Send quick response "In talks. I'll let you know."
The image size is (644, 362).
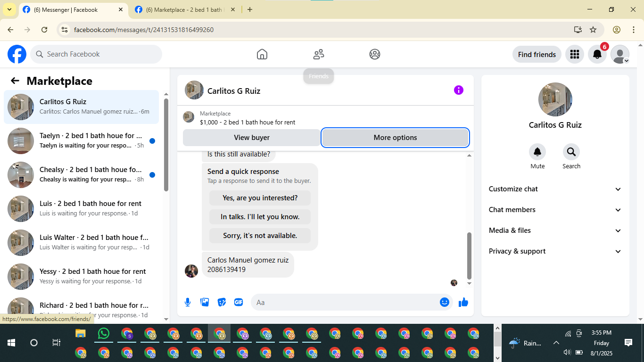coord(260,217)
